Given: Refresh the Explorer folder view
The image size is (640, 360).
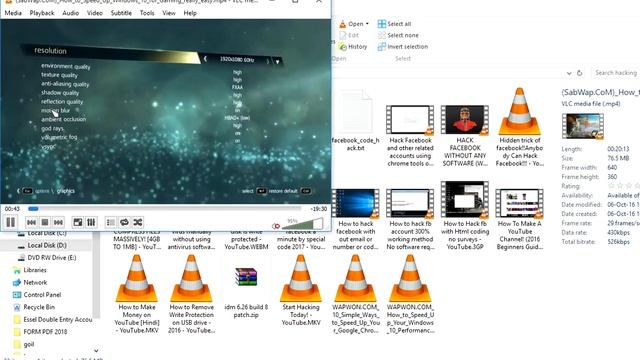Looking at the screenshot, I should pyautogui.click(x=579, y=73).
